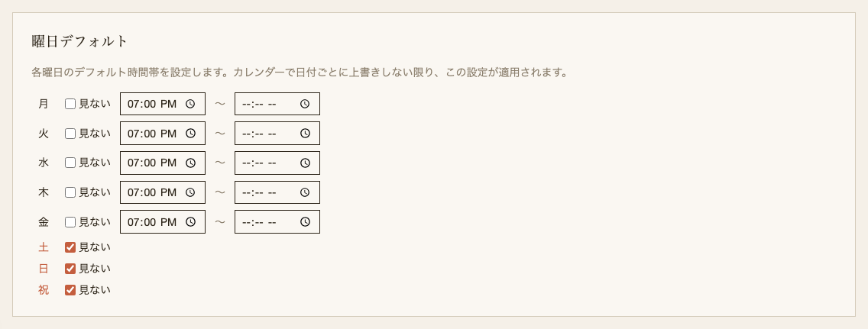Check 見ない for 水 (Wednesday)
The width and height of the screenshot is (868, 329).
(x=70, y=163)
